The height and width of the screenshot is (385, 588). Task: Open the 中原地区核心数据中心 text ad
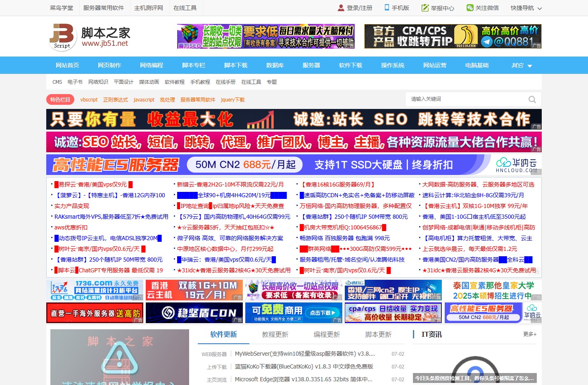[x=225, y=249]
